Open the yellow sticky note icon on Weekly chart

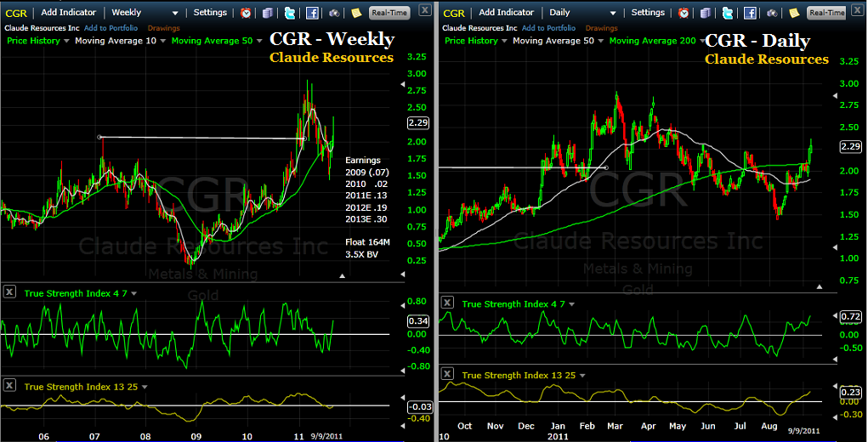point(356,12)
